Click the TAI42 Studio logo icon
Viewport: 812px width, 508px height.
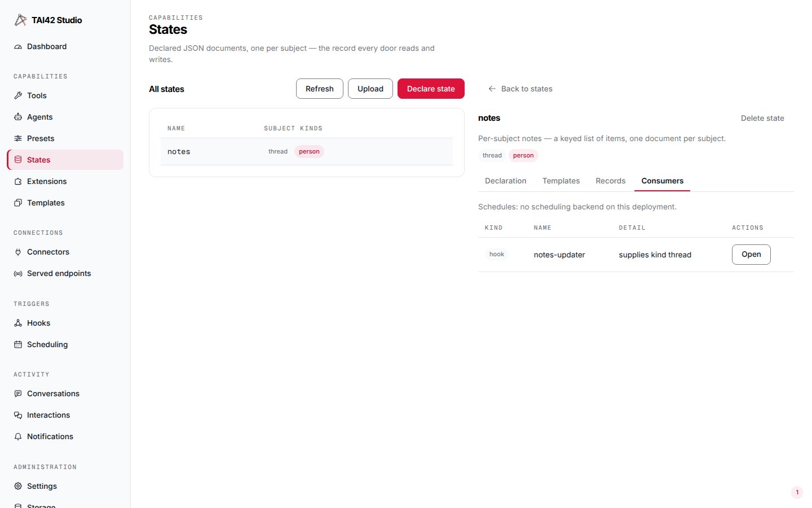20,20
